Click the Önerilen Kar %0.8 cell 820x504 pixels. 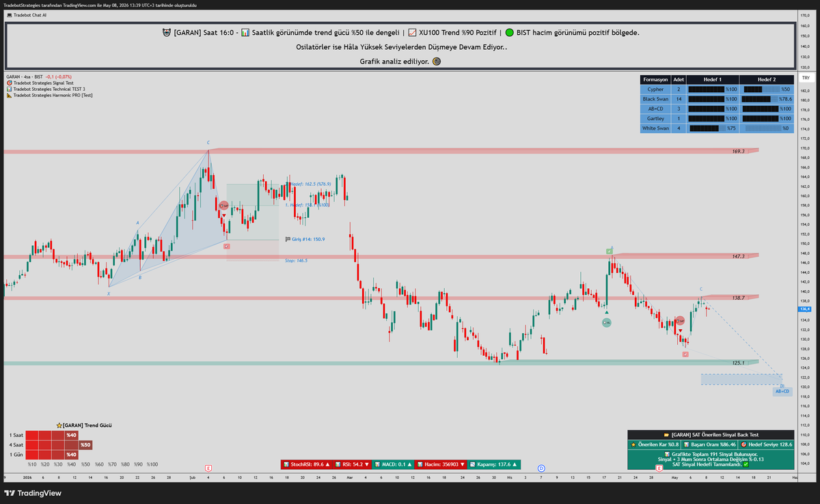[655, 445]
